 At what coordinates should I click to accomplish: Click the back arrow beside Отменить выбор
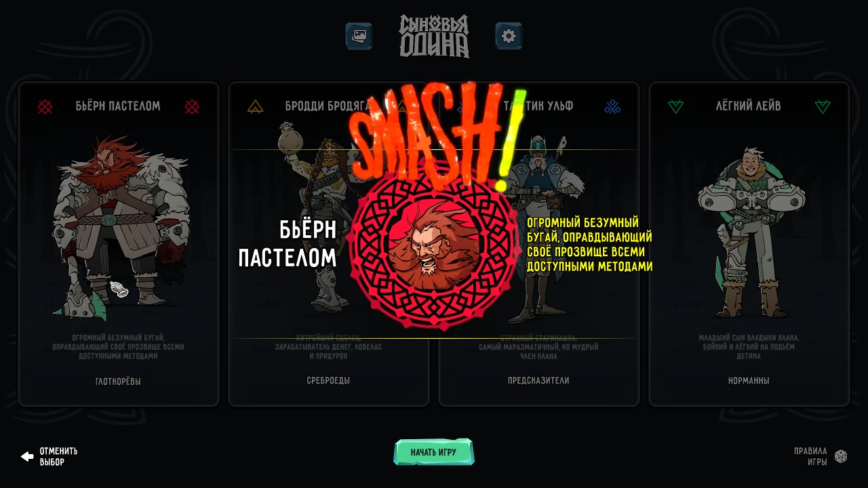27,456
